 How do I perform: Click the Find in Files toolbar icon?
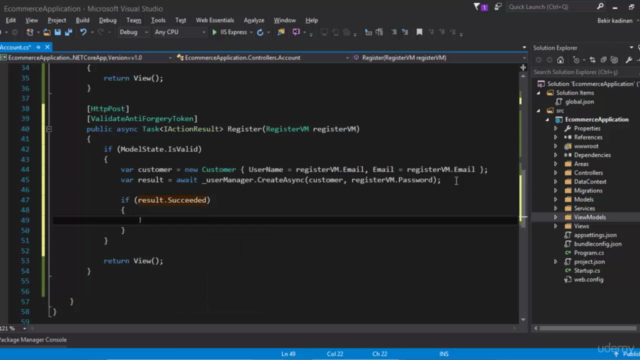click(x=281, y=32)
